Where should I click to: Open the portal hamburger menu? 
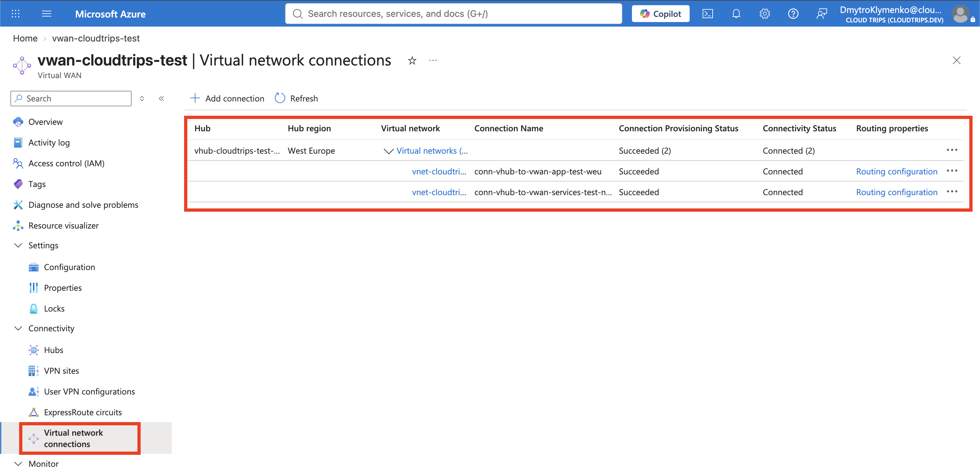(46, 14)
